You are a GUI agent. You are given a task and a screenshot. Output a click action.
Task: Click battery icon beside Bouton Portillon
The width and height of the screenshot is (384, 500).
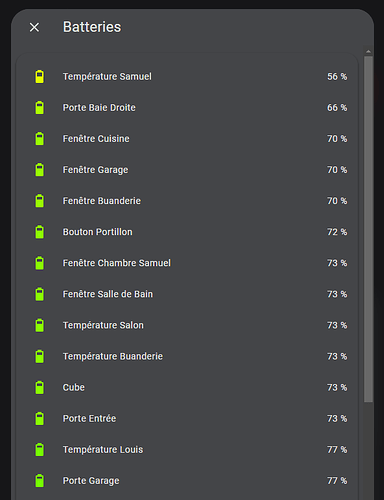click(39, 232)
